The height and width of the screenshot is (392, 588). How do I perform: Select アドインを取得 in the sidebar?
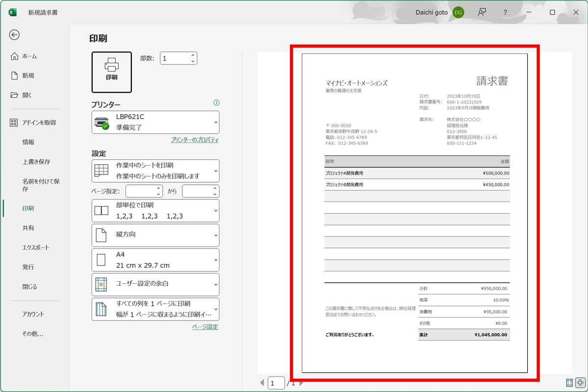click(39, 122)
